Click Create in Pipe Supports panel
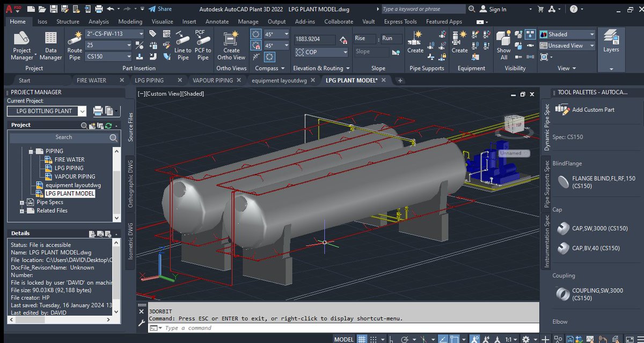 tap(415, 42)
